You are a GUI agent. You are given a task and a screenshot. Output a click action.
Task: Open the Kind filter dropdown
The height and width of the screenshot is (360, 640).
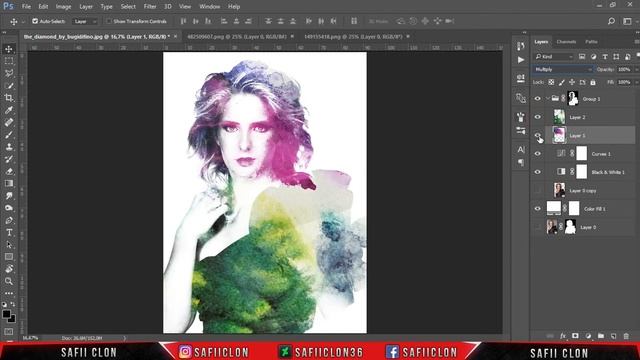click(554, 57)
